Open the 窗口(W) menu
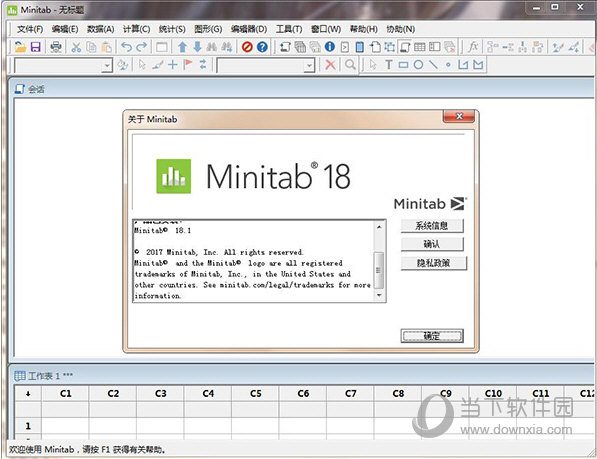The image size is (597, 459). point(326,29)
